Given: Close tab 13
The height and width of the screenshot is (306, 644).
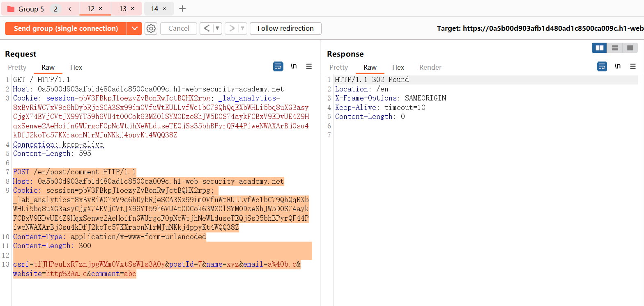Looking at the screenshot, I should [x=133, y=9].
